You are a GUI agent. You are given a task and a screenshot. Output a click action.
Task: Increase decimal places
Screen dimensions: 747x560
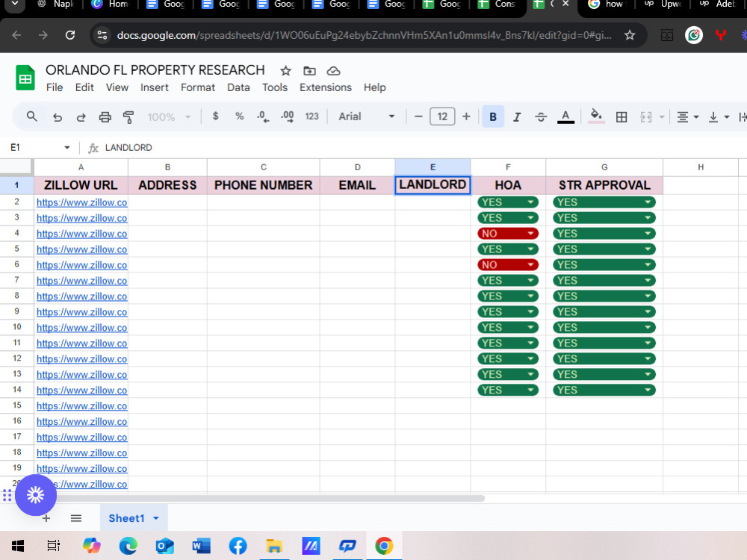tap(288, 116)
